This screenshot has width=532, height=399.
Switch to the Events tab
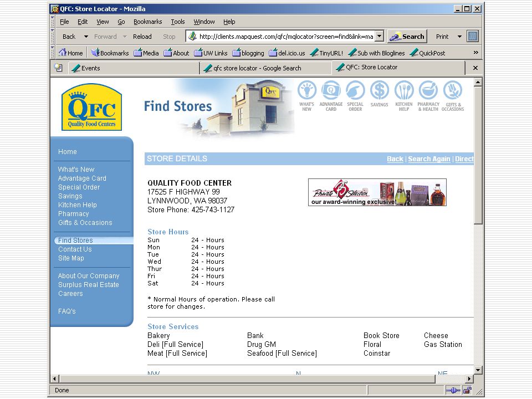(134, 68)
